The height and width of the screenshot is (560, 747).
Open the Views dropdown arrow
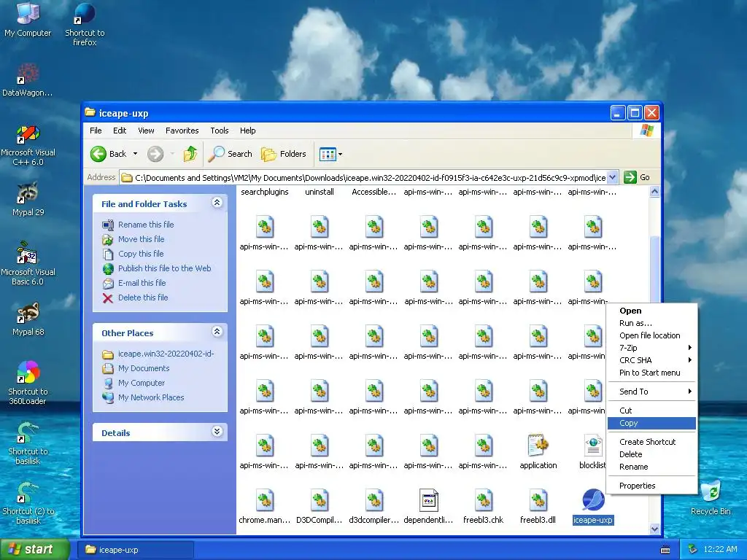340,155
